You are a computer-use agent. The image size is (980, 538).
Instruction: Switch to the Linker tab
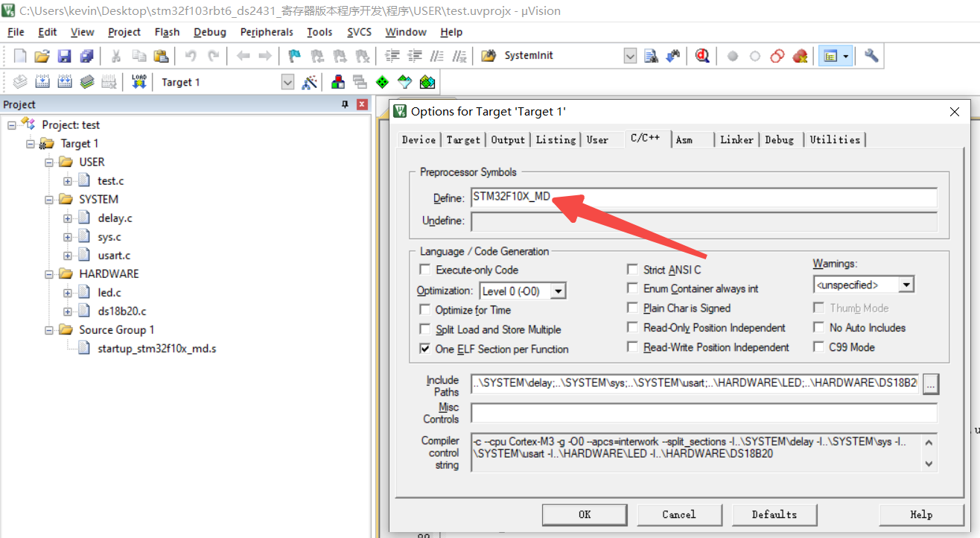pos(736,139)
